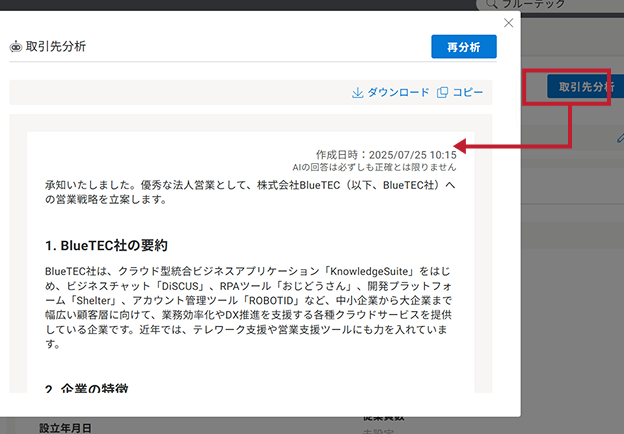
Task: Click the heading 2. 企業の特徴
Action: coord(86,388)
